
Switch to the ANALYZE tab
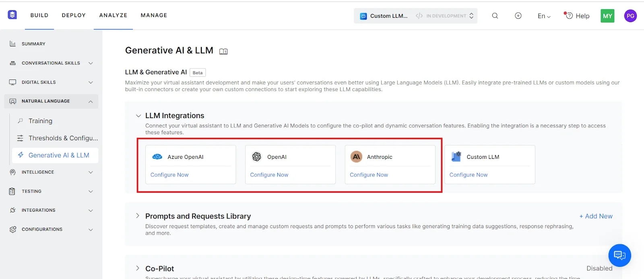pos(113,15)
